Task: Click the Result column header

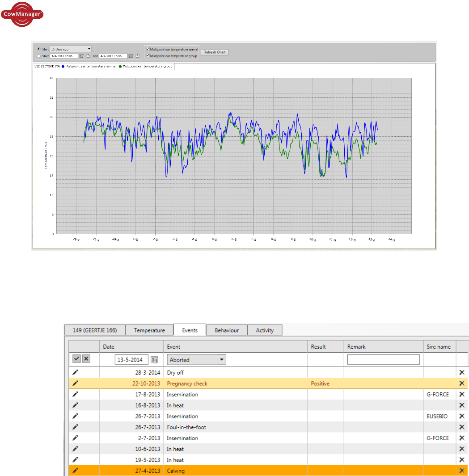Action: pyautogui.click(x=325, y=347)
